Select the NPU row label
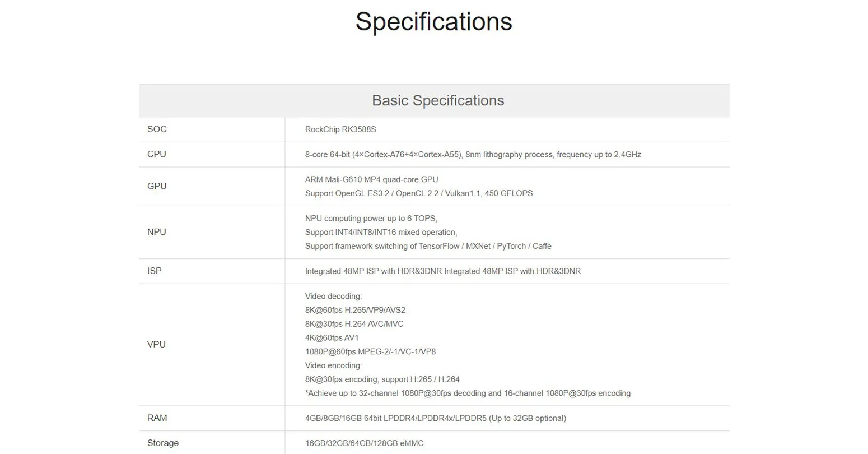 pos(157,232)
